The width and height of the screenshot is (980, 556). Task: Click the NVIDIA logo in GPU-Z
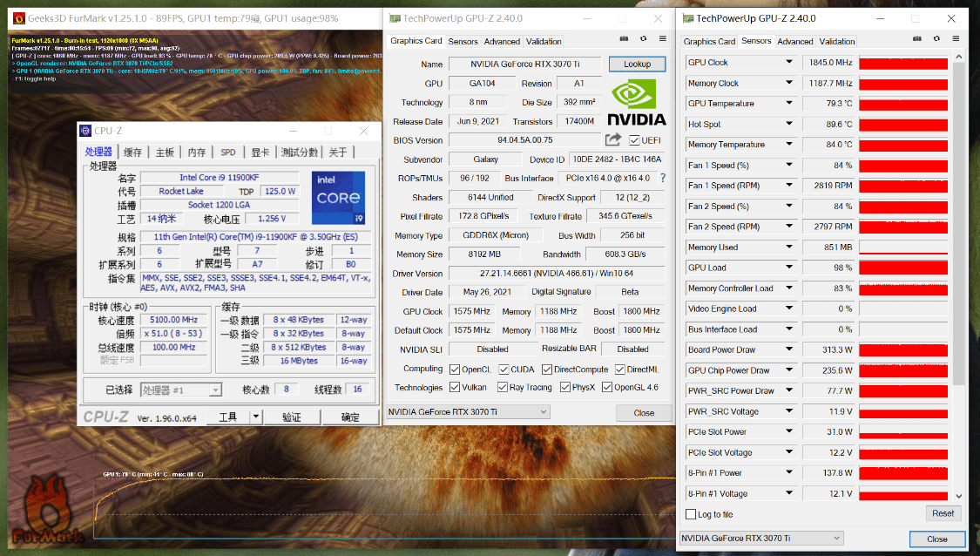pos(636,103)
